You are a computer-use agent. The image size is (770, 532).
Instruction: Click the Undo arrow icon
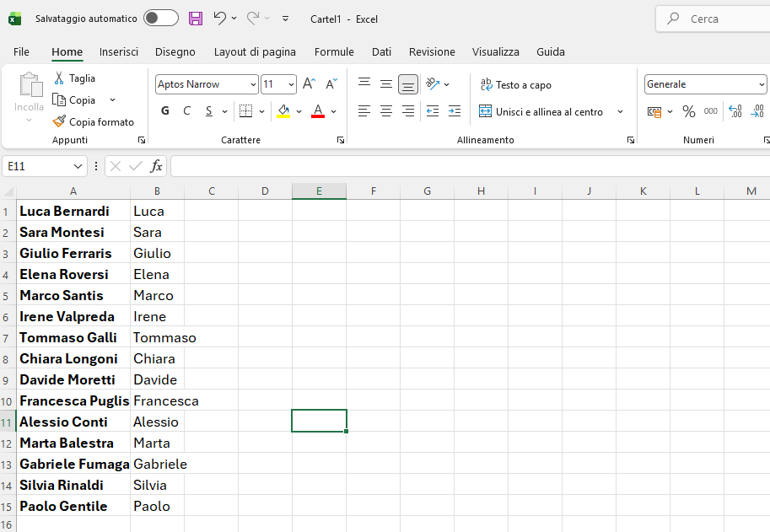(219, 19)
